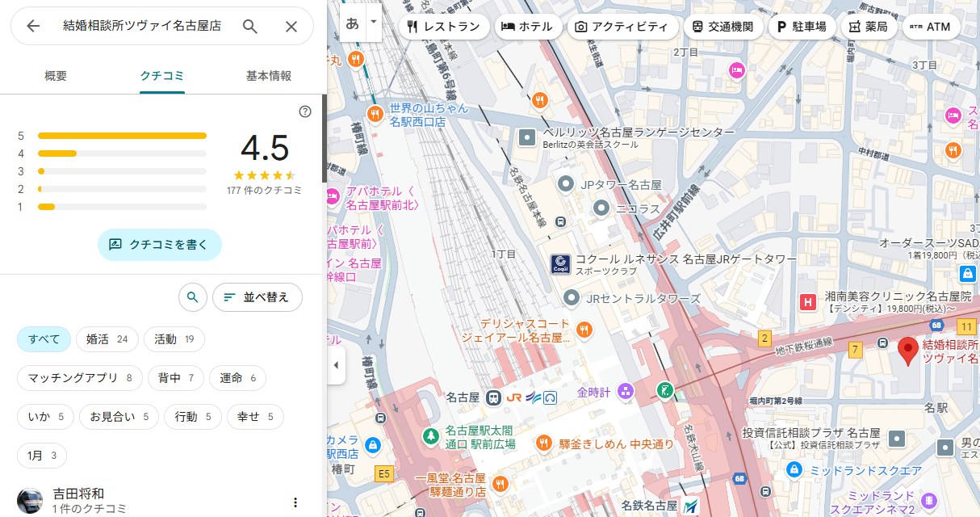
Task: Select the 婚活 review filter chip
Action: pos(107,339)
